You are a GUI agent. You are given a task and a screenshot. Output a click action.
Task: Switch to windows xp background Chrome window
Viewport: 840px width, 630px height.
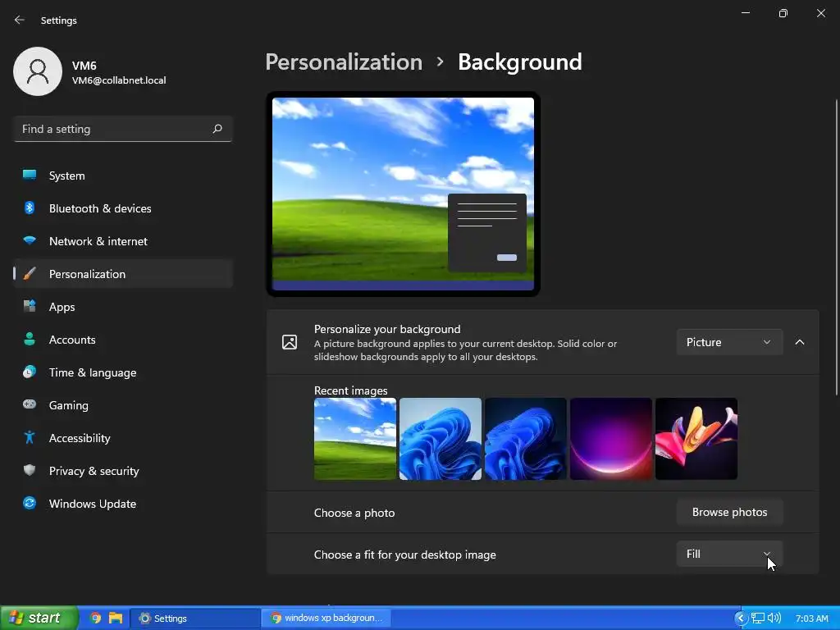[x=326, y=618]
